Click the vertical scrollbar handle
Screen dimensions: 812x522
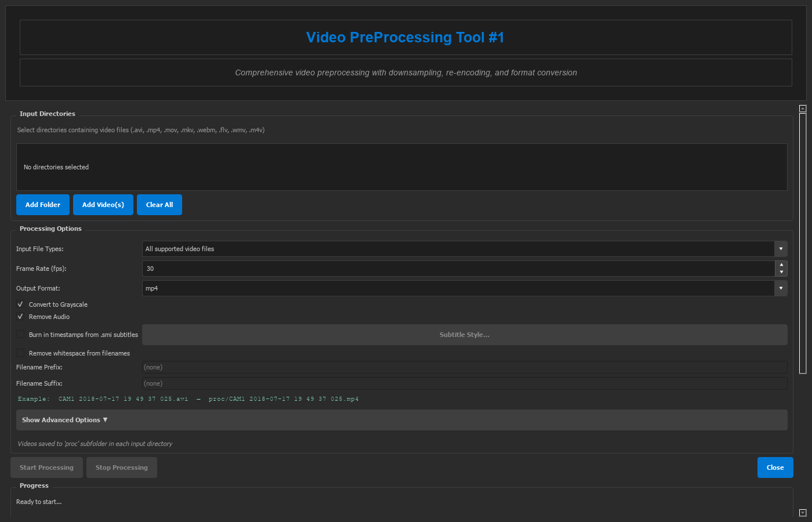click(803, 244)
